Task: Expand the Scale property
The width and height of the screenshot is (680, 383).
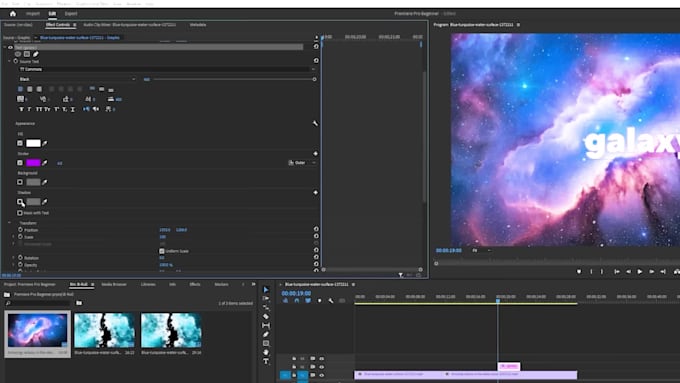Action: click(x=13, y=237)
